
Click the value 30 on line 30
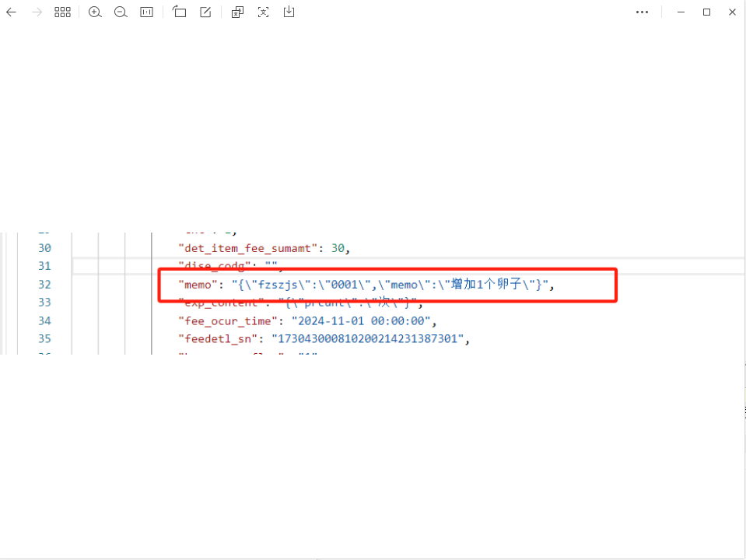coord(338,248)
